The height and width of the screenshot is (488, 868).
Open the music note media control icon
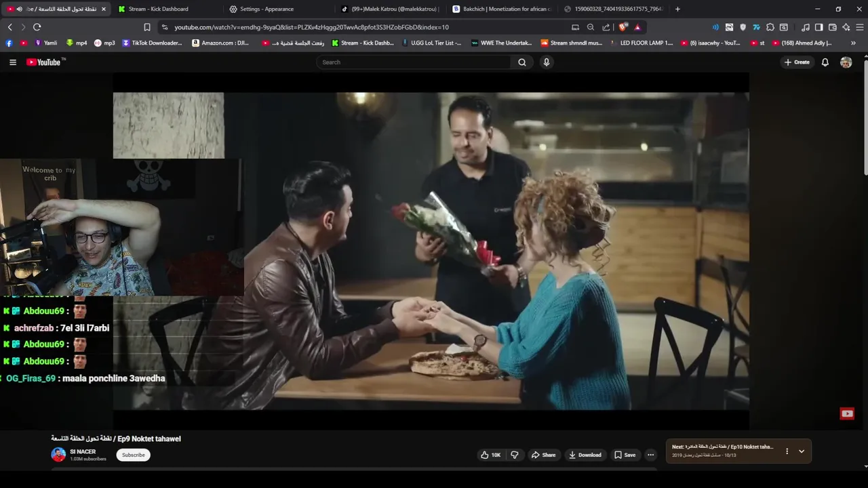click(805, 27)
